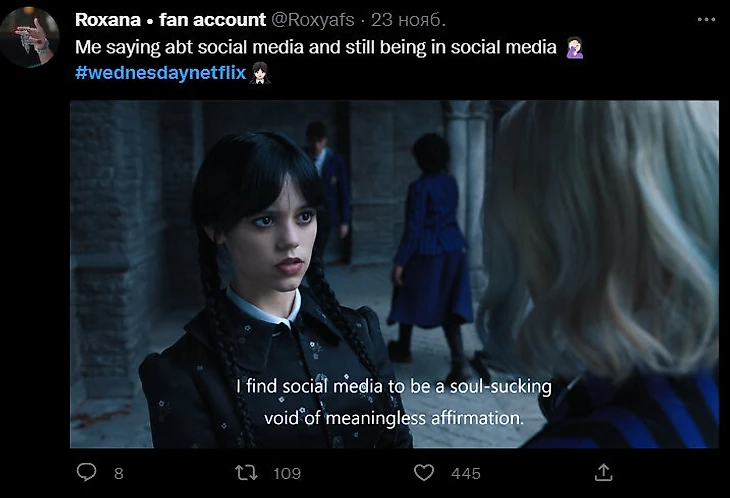Click the facepalm emoji in tweet text
Screen dimensions: 730x498
tap(575, 46)
